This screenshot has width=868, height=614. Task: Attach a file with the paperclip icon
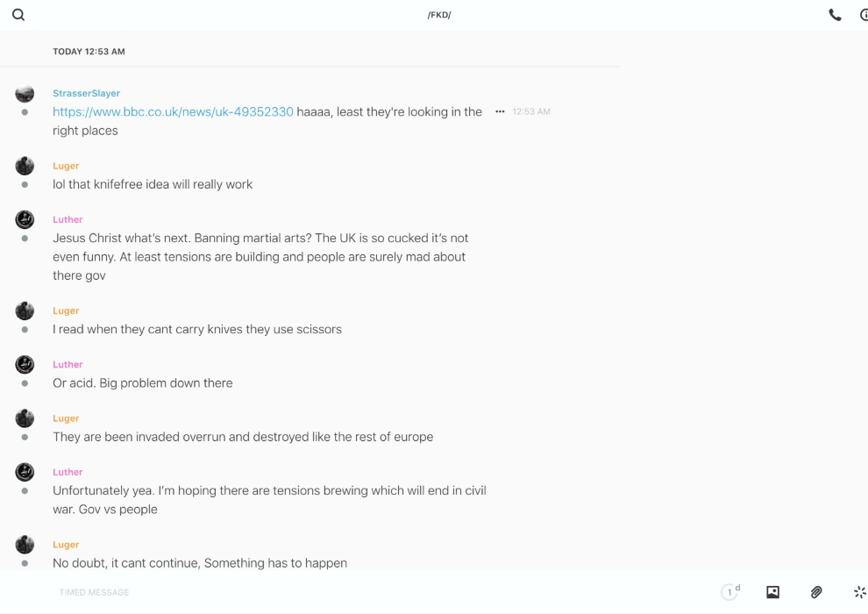point(816,592)
